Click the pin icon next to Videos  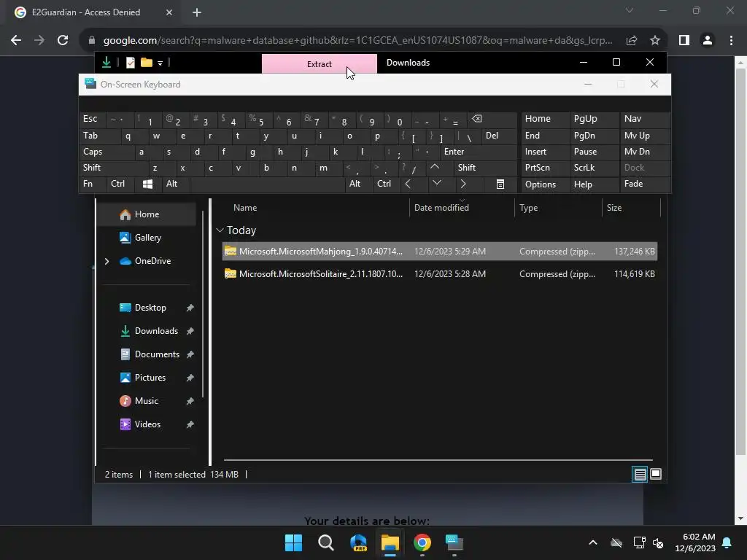pyautogui.click(x=190, y=424)
